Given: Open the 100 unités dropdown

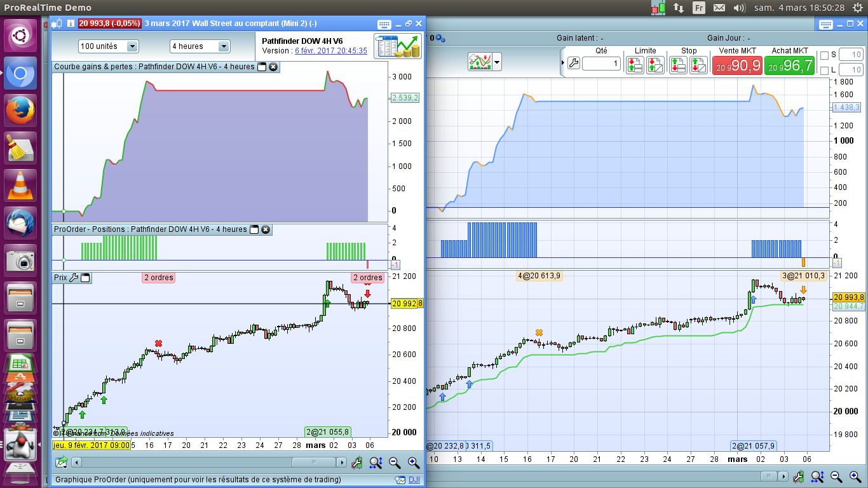Looking at the screenshot, I should [108, 46].
